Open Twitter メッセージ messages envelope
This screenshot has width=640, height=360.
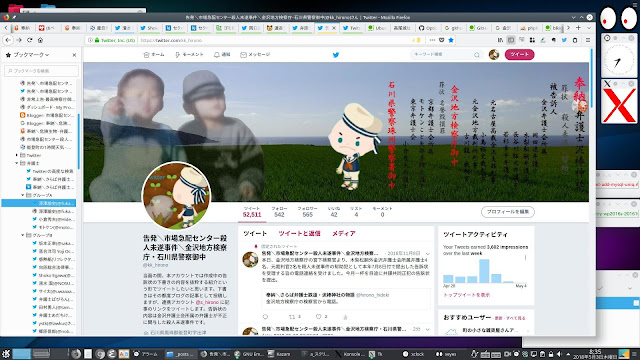point(255,55)
